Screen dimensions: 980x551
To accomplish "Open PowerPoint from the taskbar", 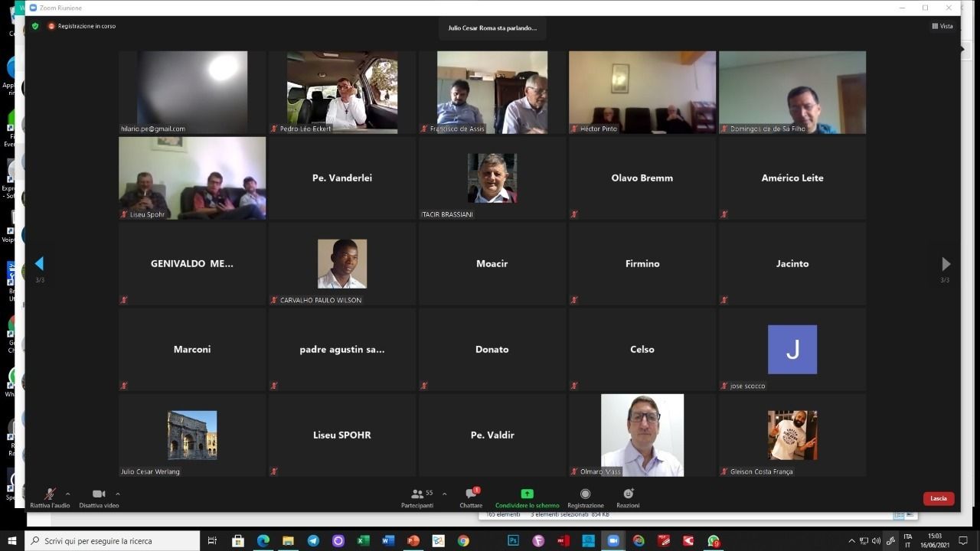I will (x=413, y=541).
